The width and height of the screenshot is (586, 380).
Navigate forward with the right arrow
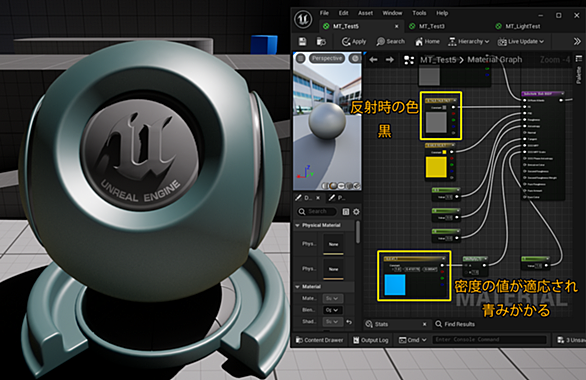389,60
